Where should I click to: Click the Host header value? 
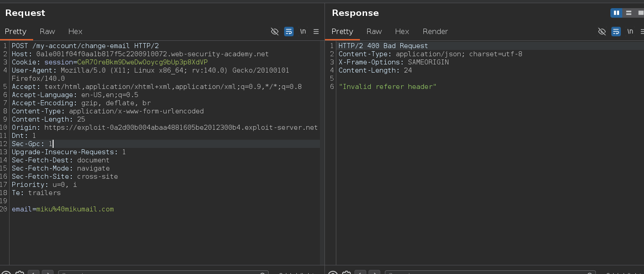click(x=152, y=54)
